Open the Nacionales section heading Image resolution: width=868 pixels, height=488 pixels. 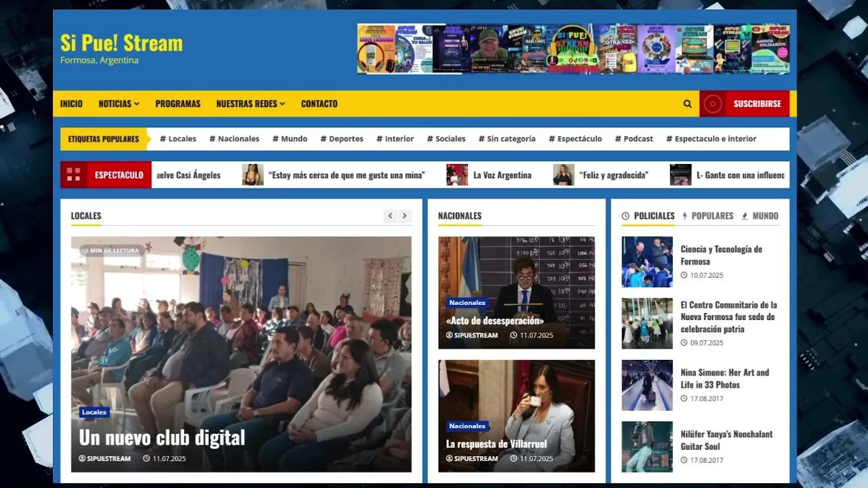tap(460, 216)
